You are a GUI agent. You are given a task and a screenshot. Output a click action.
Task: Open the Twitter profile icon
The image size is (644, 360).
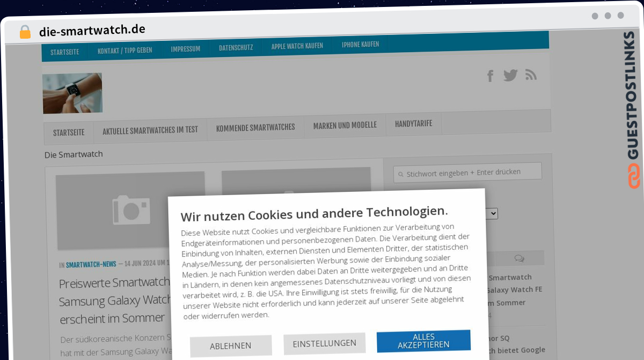tap(510, 75)
